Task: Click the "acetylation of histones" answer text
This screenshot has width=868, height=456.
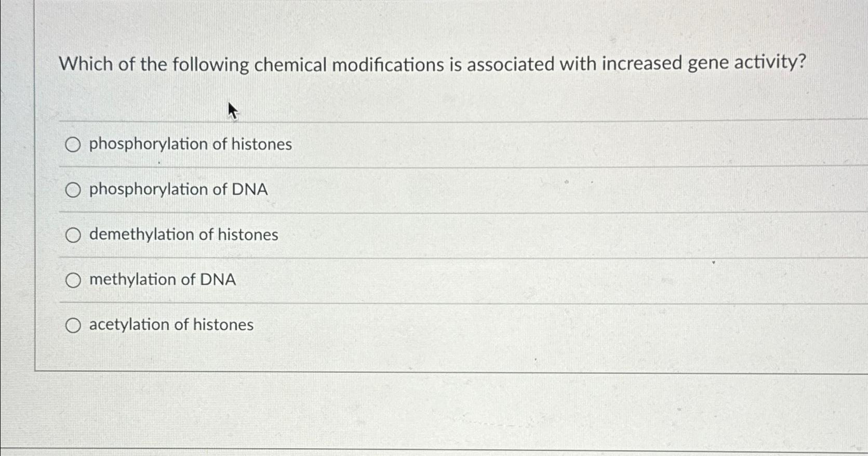Action: tap(170, 325)
